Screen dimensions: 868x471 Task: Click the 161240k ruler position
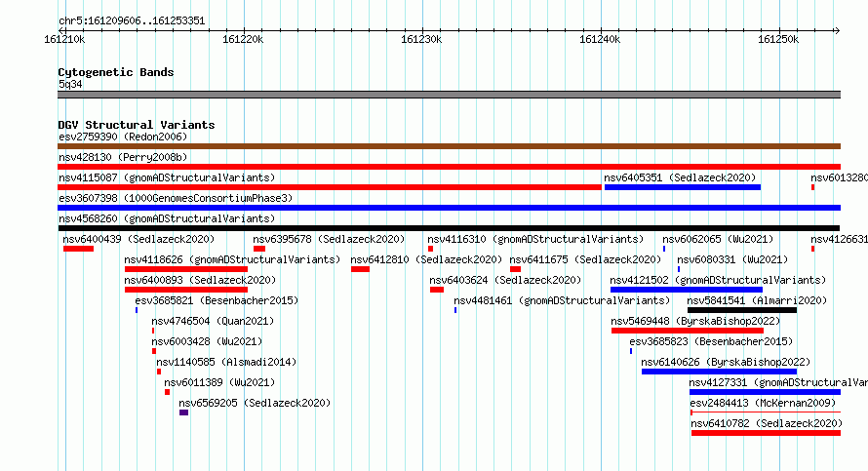click(x=601, y=39)
